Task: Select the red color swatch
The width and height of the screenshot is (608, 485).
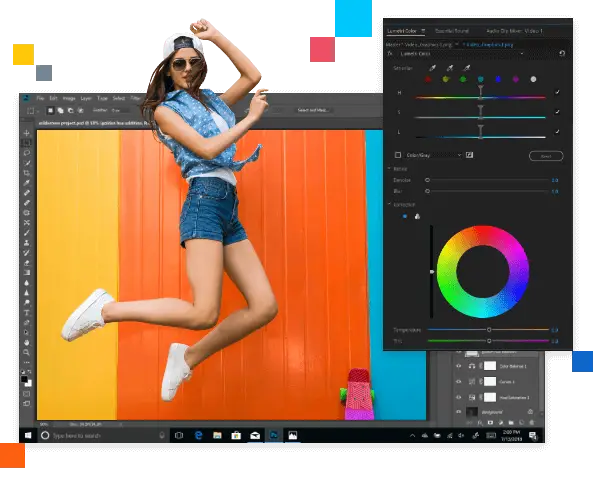Action: pyautogui.click(x=428, y=79)
